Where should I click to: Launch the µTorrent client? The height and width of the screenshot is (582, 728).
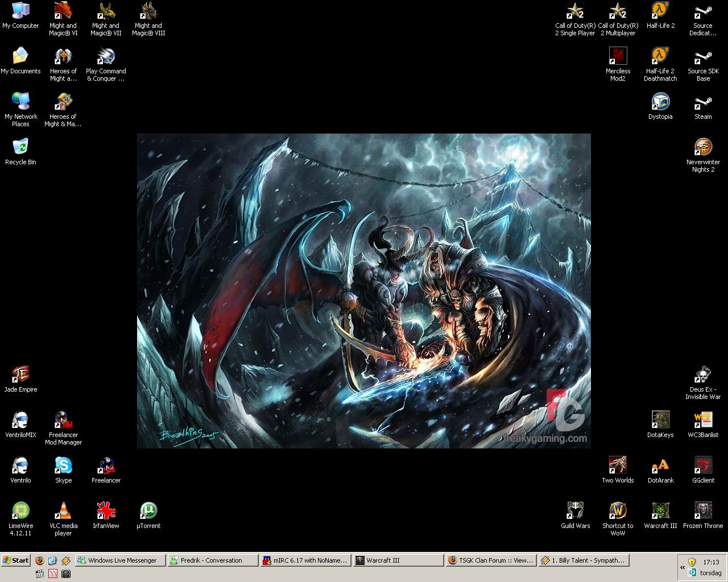148,510
